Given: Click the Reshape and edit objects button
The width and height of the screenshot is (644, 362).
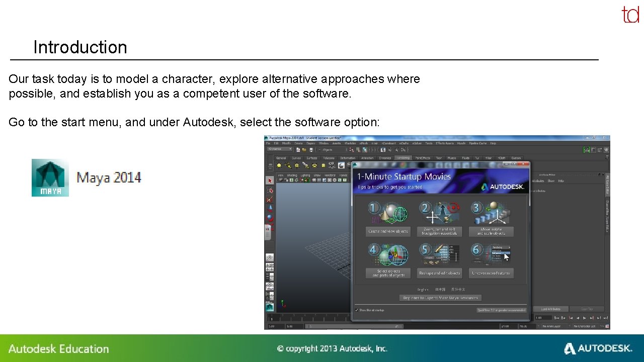Looking at the screenshot, I should click(440, 273).
